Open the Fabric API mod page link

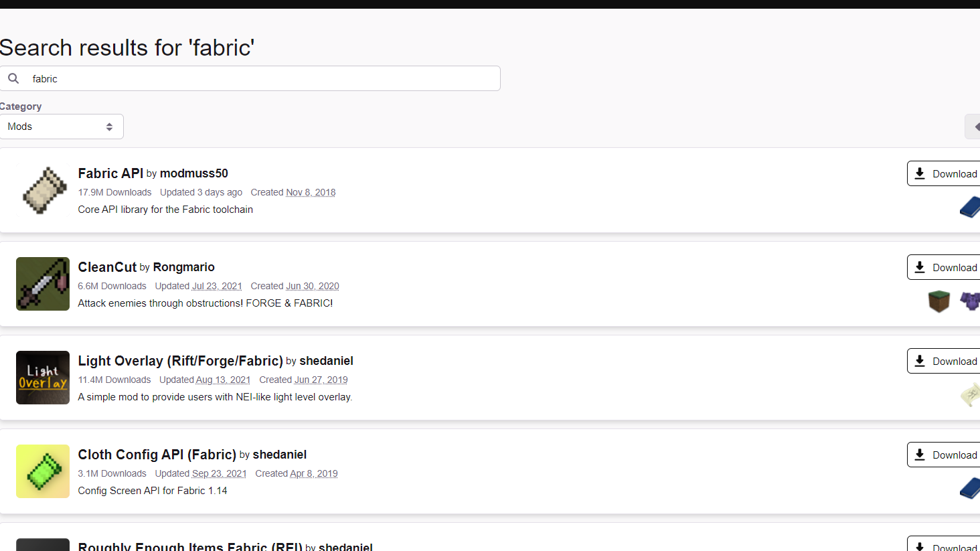(x=110, y=173)
